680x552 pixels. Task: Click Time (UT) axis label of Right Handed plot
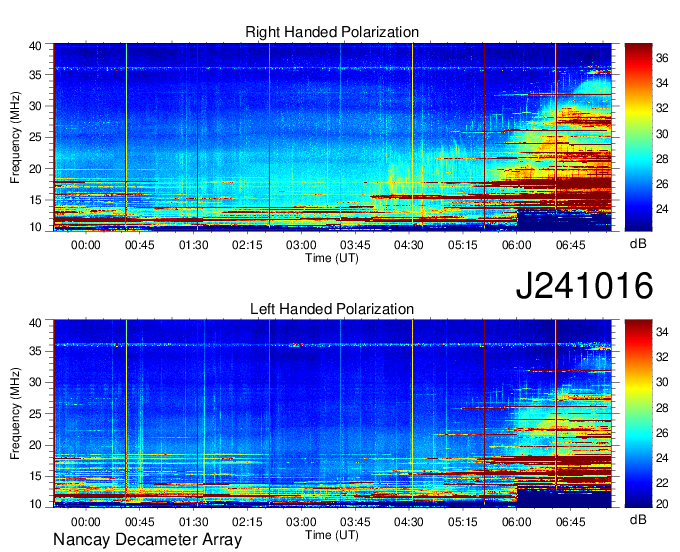pos(332,258)
